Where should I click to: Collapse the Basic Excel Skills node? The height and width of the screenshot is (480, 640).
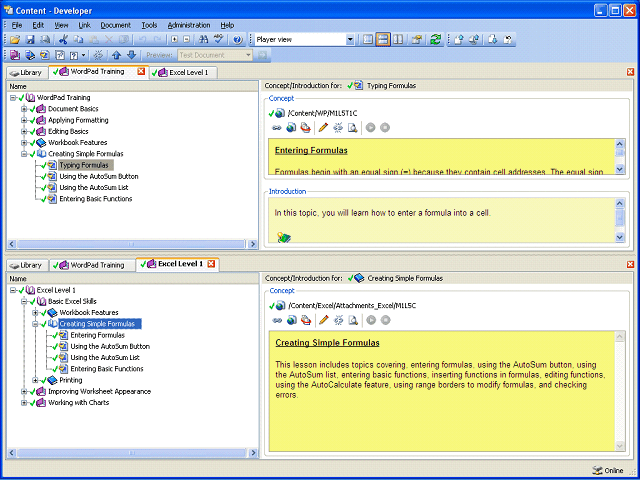pyautogui.click(x=24, y=301)
